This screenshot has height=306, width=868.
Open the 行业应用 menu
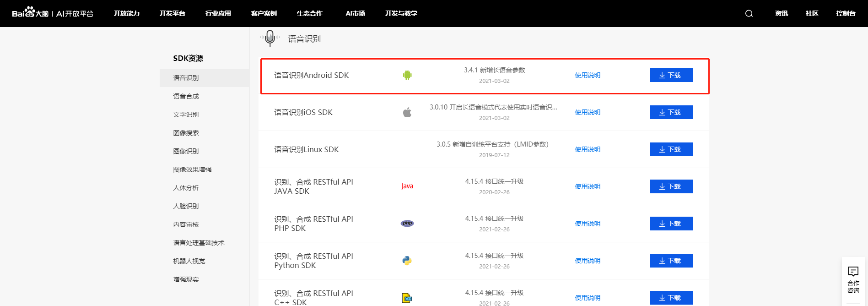pyautogui.click(x=218, y=13)
